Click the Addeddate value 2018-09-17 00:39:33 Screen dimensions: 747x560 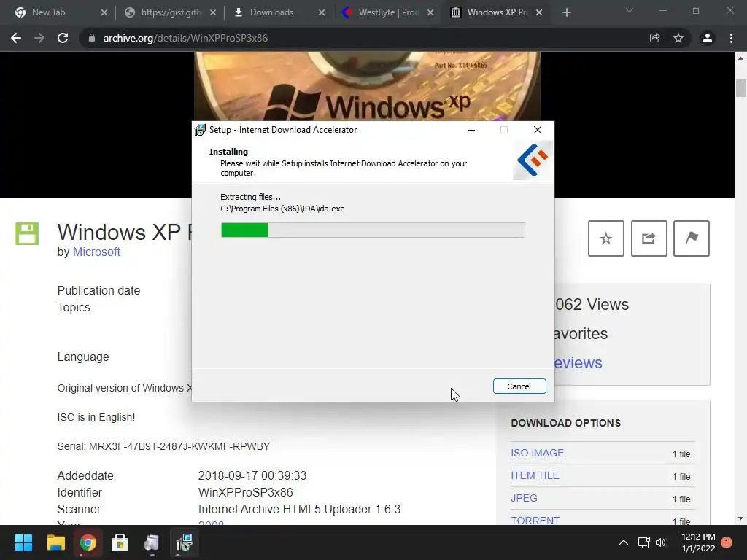[252, 475]
